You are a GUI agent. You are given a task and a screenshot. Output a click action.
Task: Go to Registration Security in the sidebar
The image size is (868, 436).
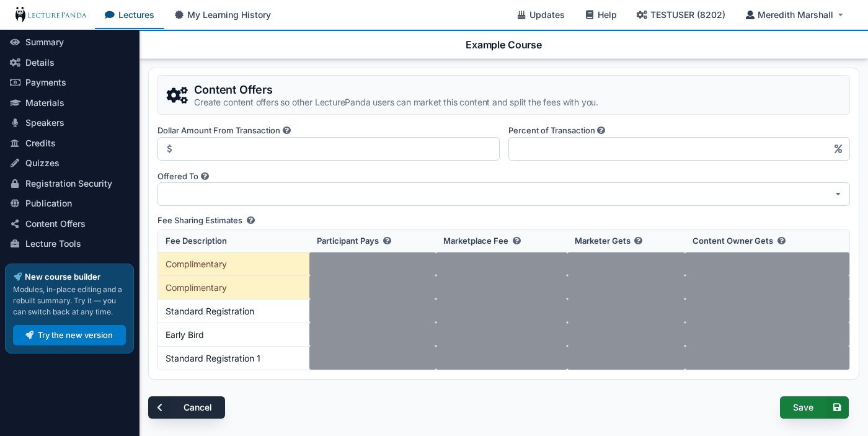pyautogui.click(x=69, y=184)
